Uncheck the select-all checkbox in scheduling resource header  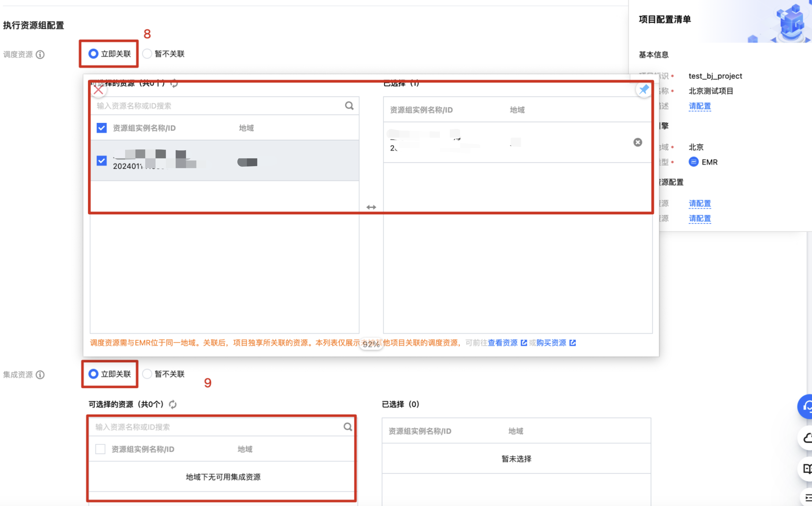tap(102, 128)
